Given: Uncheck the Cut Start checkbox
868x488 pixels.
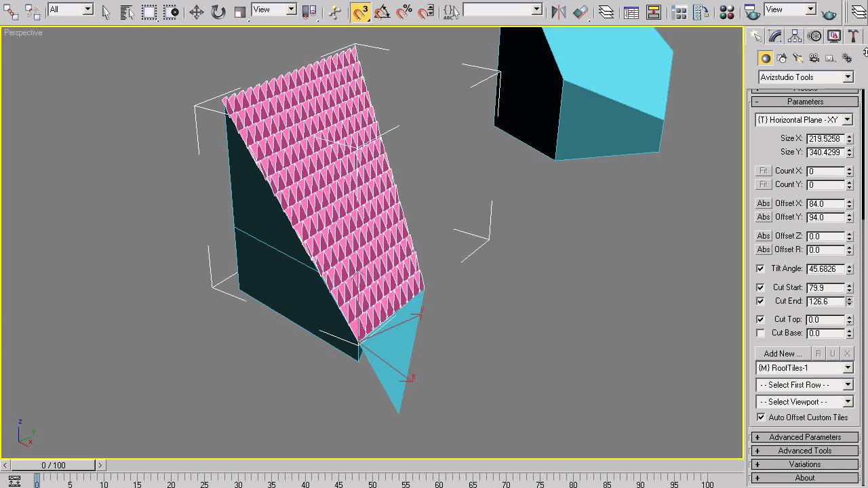Looking at the screenshot, I should point(760,287).
